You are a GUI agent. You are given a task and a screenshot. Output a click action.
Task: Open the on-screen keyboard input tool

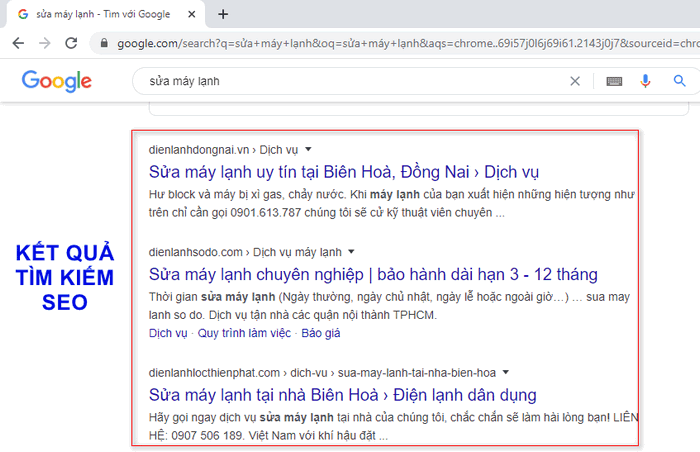tap(614, 81)
